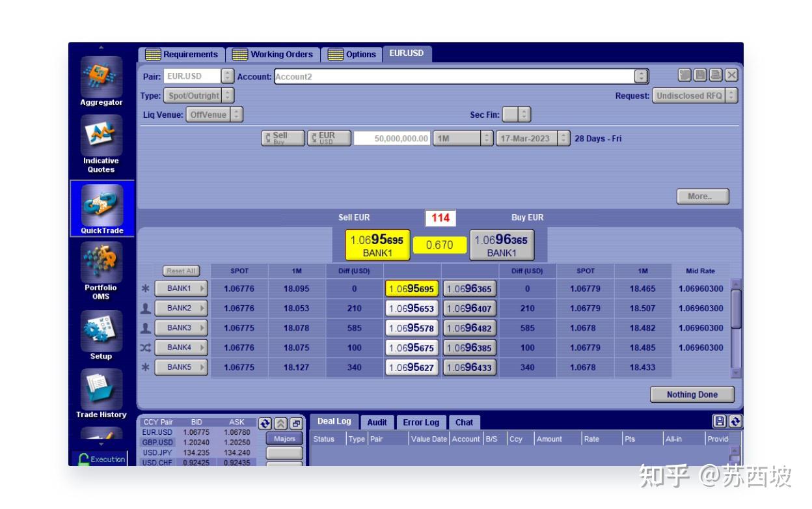Open the Request Undisclosed RFQ dropdown
The width and height of the screenshot is (812, 509).
click(732, 96)
